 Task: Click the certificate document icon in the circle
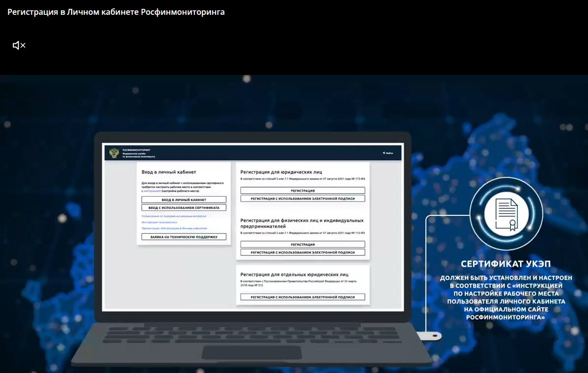click(506, 214)
